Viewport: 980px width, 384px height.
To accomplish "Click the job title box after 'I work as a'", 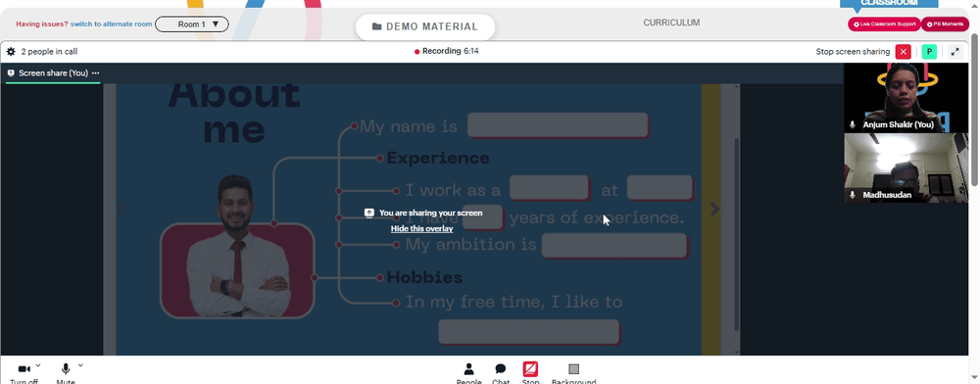I will (550, 188).
